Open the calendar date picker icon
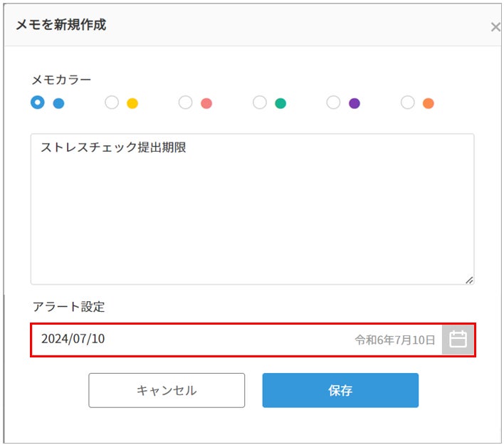The width and height of the screenshot is (504, 445). (458, 340)
